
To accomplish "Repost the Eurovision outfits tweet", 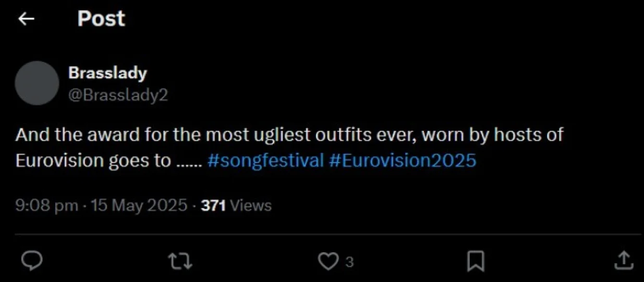I will (180, 261).
